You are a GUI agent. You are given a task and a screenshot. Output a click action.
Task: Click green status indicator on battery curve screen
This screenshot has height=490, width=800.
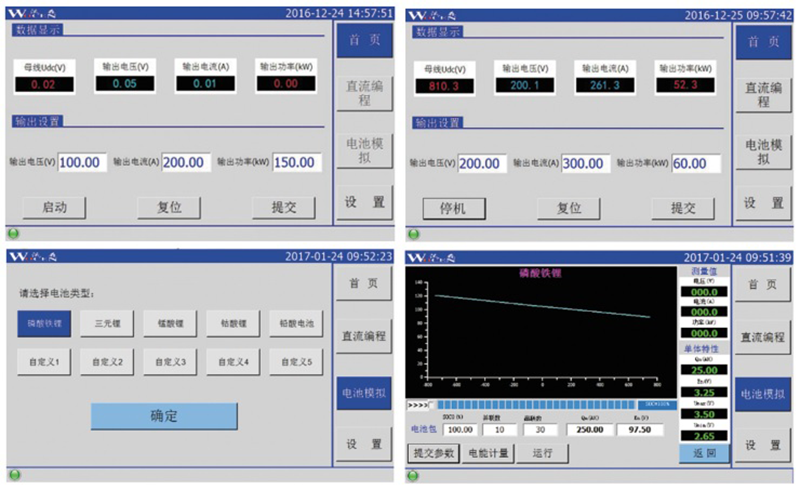[413, 476]
